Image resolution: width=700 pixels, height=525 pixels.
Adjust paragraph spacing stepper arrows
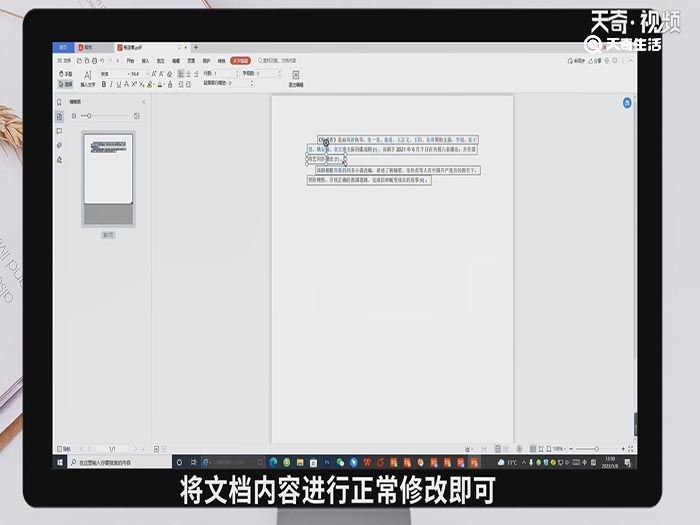[252, 83]
